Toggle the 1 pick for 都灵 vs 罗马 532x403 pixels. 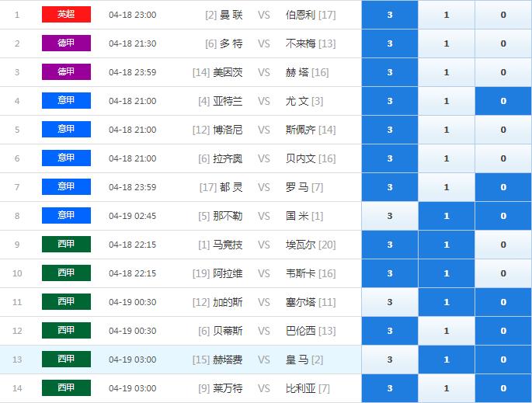447,187
